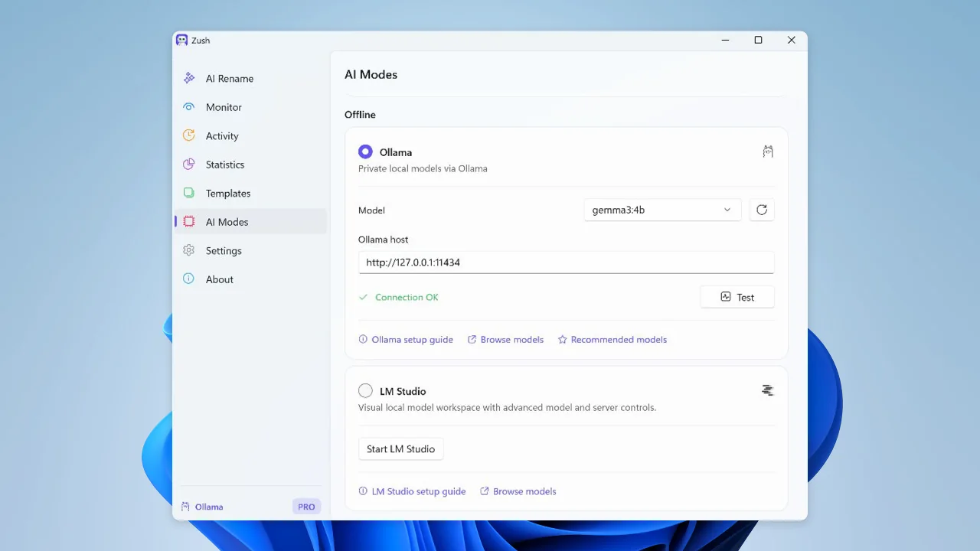
Task: Click the Monitor eye icon
Action: pos(188,107)
